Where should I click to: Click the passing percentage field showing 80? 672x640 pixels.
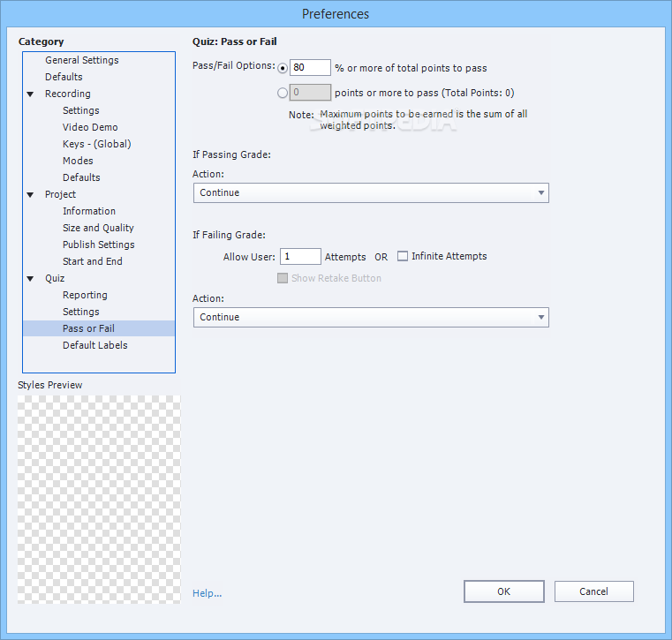coord(310,68)
